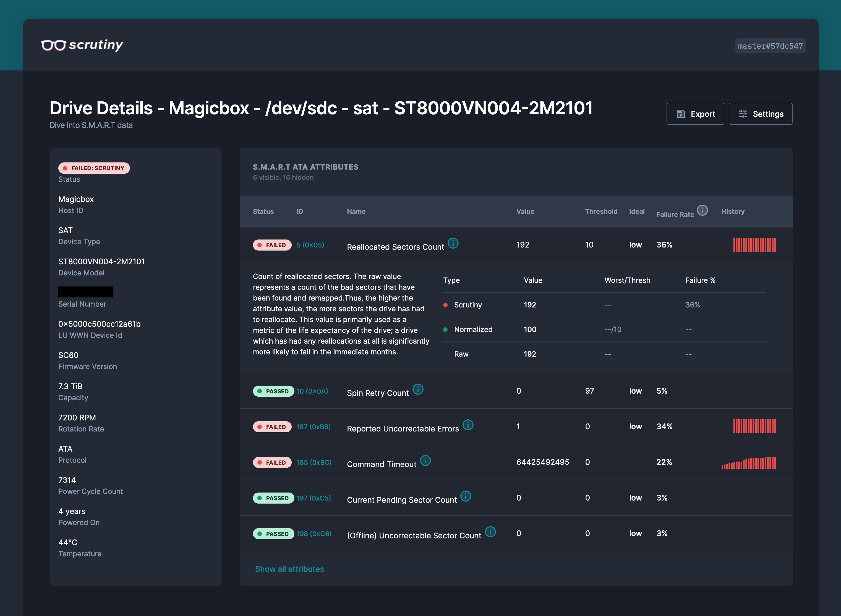Click info icon next to Command Timeout

pyautogui.click(x=425, y=461)
